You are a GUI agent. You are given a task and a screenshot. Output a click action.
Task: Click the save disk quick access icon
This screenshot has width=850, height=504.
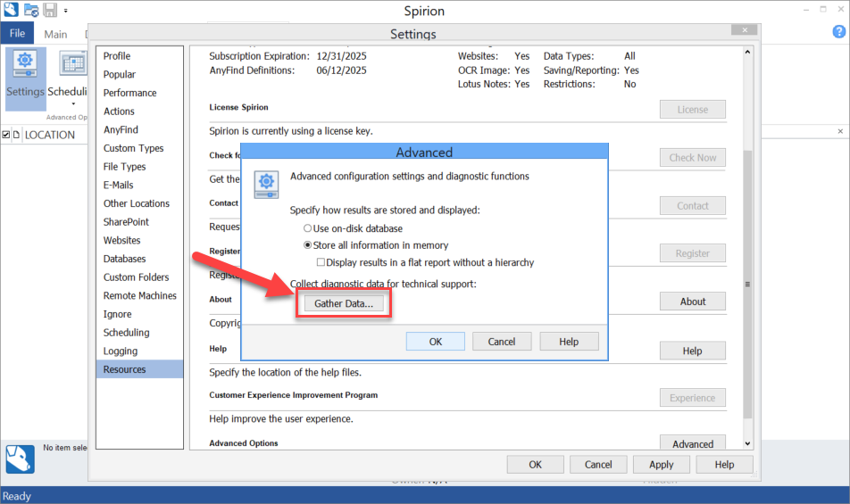coord(50,10)
